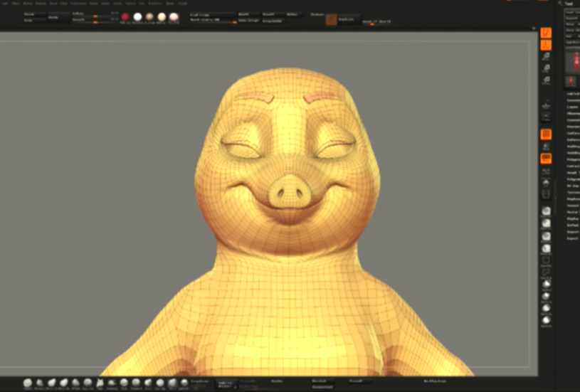Select the dark red material sphere in top shelf

(x=125, y=17)
